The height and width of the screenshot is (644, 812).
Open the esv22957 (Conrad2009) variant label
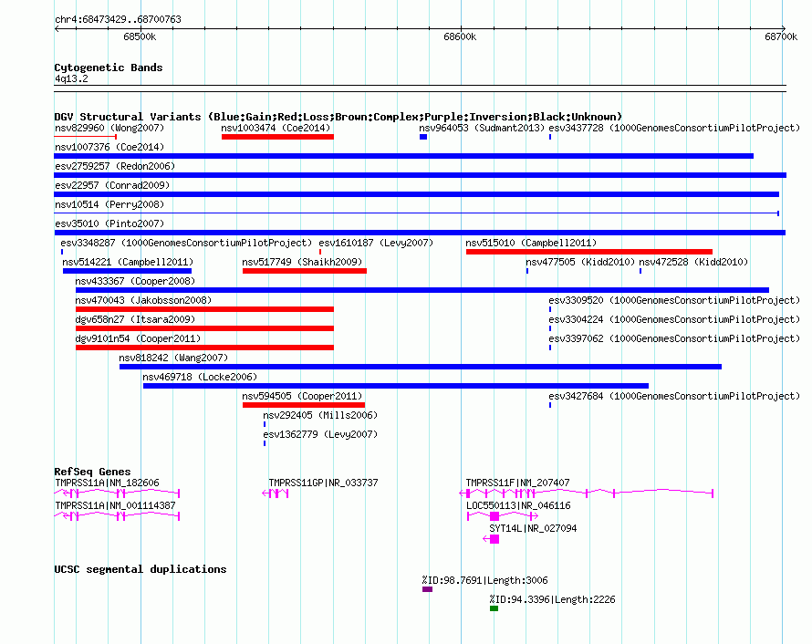[112, 185]
